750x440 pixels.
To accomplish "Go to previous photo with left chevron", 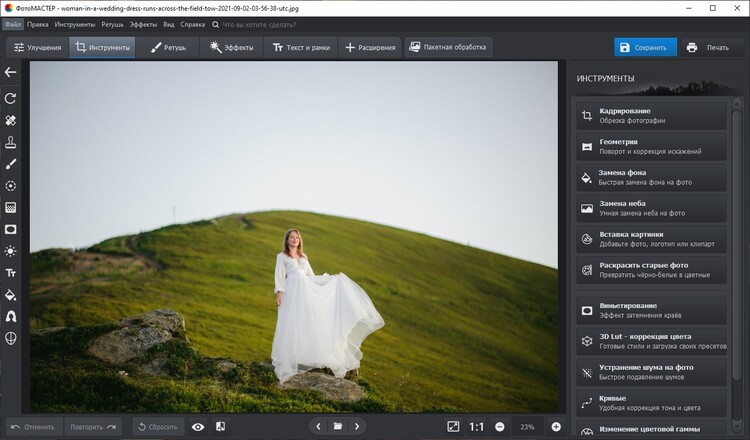I will coord(319,427).
